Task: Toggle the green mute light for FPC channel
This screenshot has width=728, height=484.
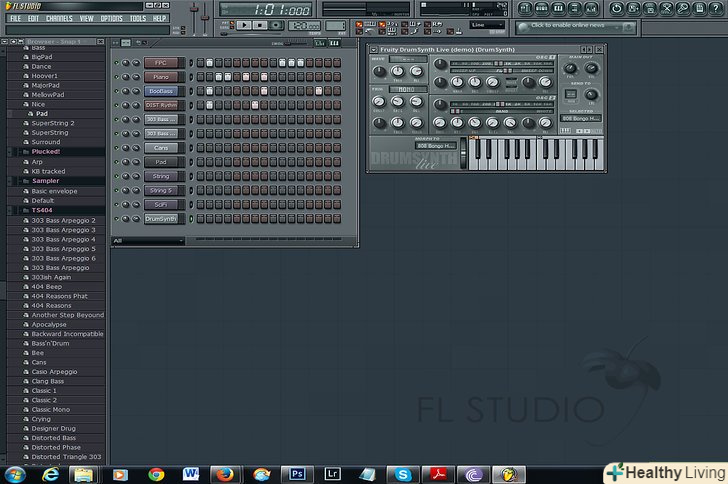Action: pos(116,63)
